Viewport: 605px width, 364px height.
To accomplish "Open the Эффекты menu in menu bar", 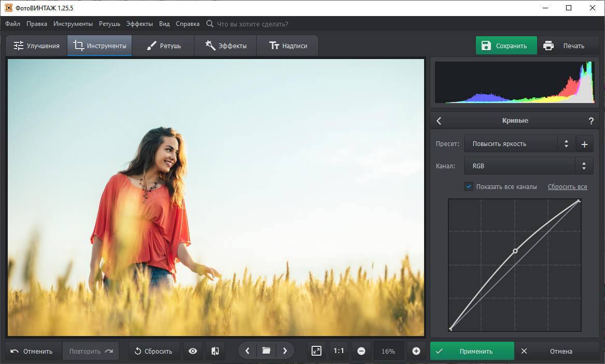I will click(x=139, y=24).
